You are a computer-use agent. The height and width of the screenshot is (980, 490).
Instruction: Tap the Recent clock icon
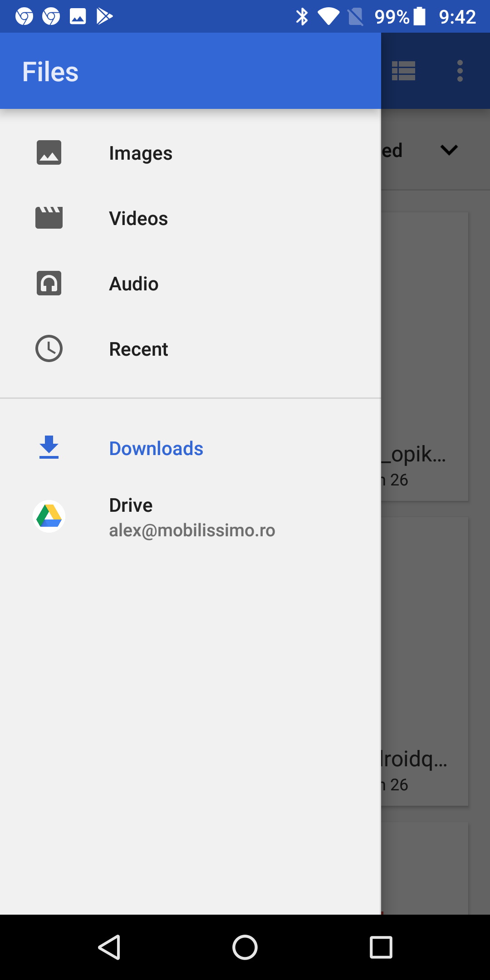pos(49,348)
